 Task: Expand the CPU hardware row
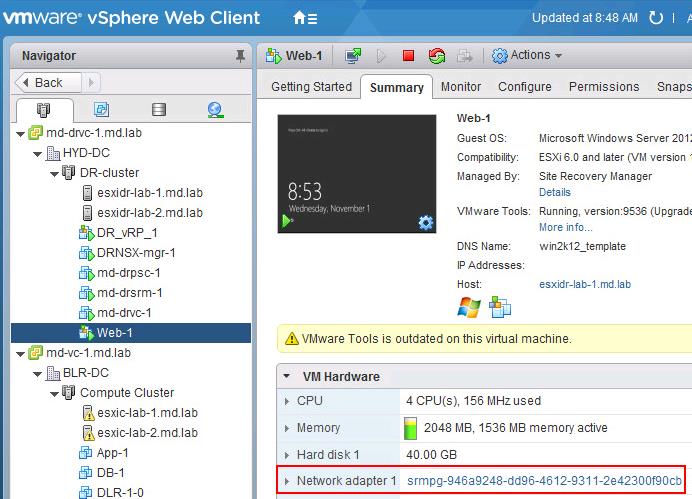click(287, 401)
